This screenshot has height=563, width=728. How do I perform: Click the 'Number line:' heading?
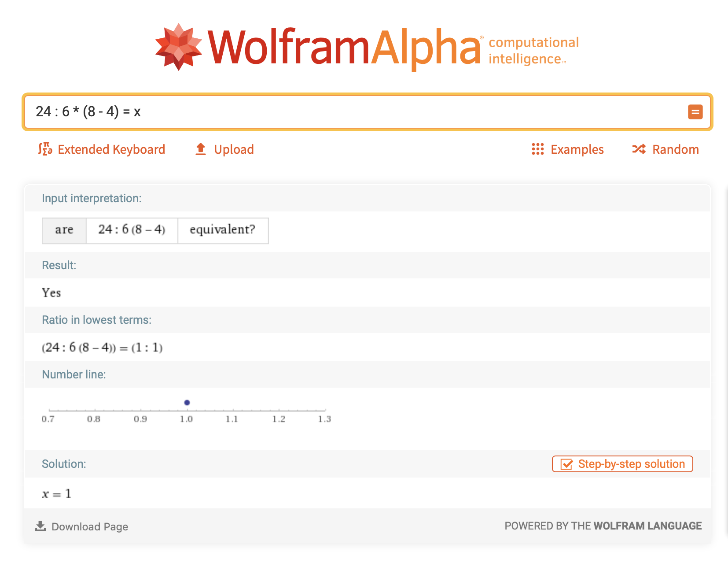74,374
